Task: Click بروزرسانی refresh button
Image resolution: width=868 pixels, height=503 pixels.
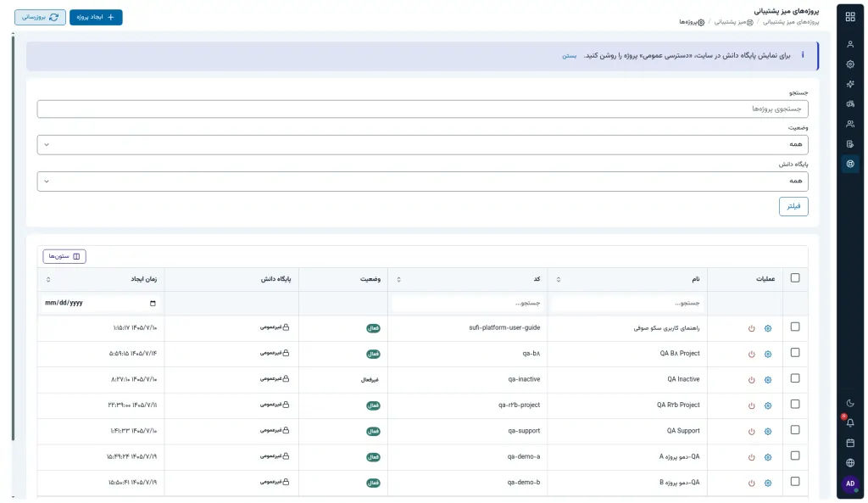Action: tap(40, 17)
